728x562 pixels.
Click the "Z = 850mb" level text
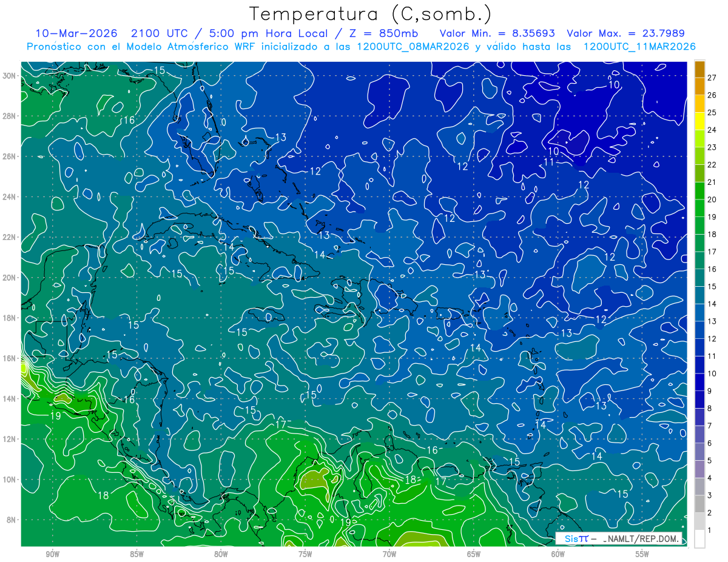(381, 33)
